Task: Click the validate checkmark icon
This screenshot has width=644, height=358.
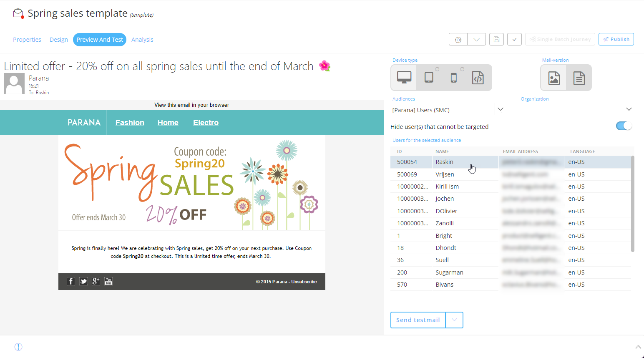Action: (514, 39)
